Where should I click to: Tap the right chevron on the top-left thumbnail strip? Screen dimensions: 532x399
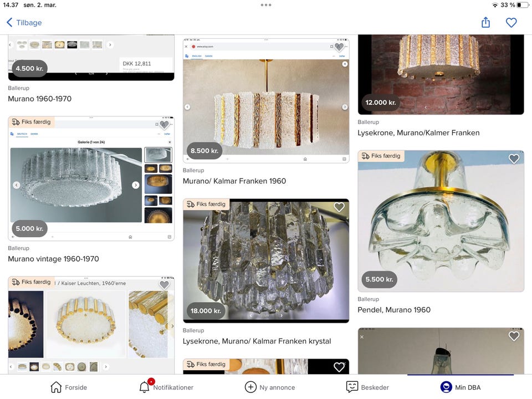coord(110,44)
